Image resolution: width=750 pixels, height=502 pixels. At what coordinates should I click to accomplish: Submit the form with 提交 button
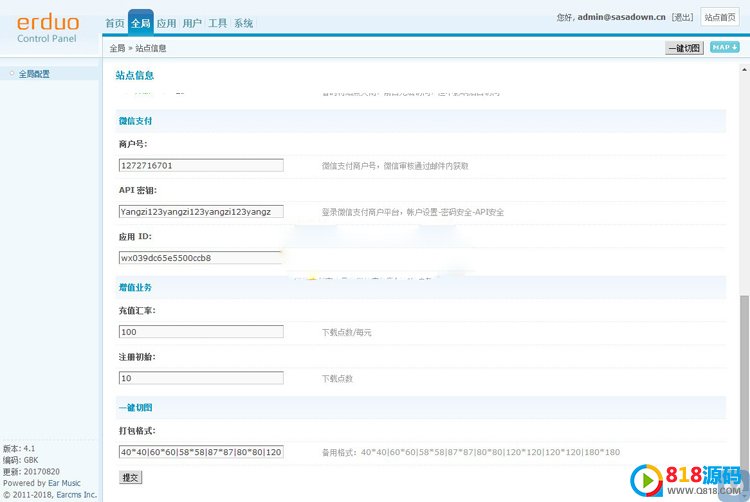pos(130,477)
